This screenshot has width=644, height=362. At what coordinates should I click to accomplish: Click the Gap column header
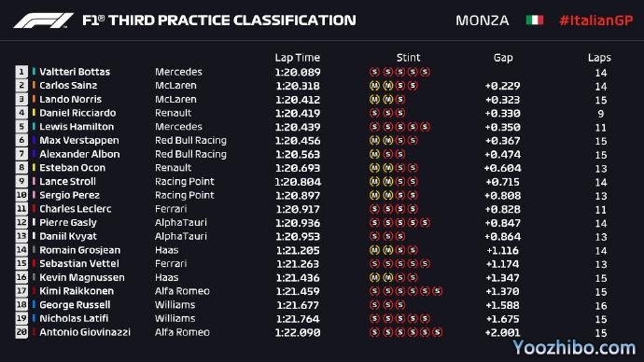[x=503, y=58]
